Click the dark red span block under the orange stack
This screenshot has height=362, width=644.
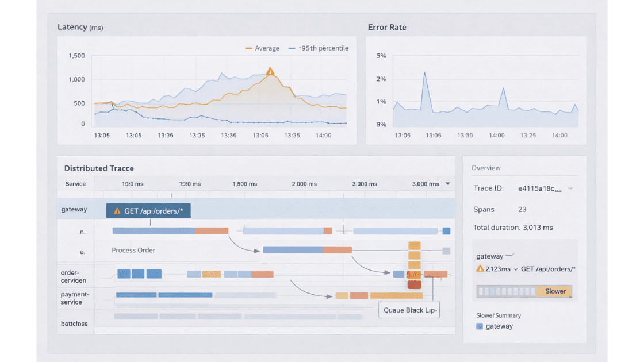point(415,284)
